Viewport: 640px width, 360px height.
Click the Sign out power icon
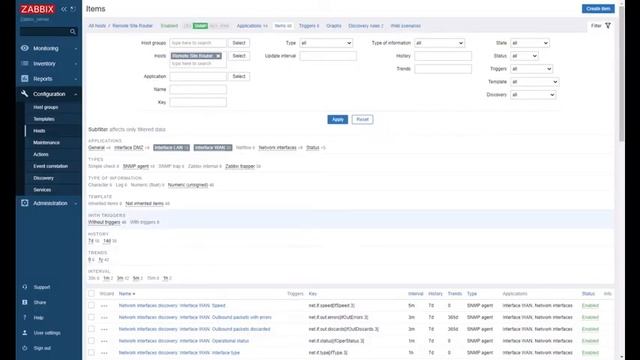click(x=25, y=348)
